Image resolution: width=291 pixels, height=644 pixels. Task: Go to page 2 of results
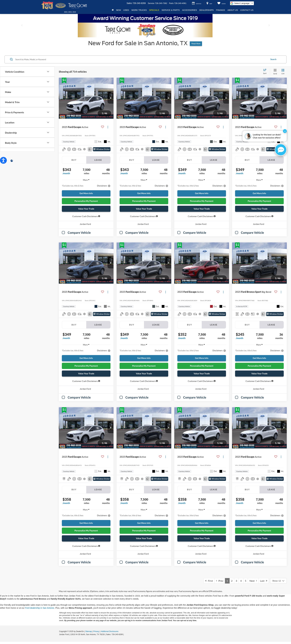pos(232,581)
